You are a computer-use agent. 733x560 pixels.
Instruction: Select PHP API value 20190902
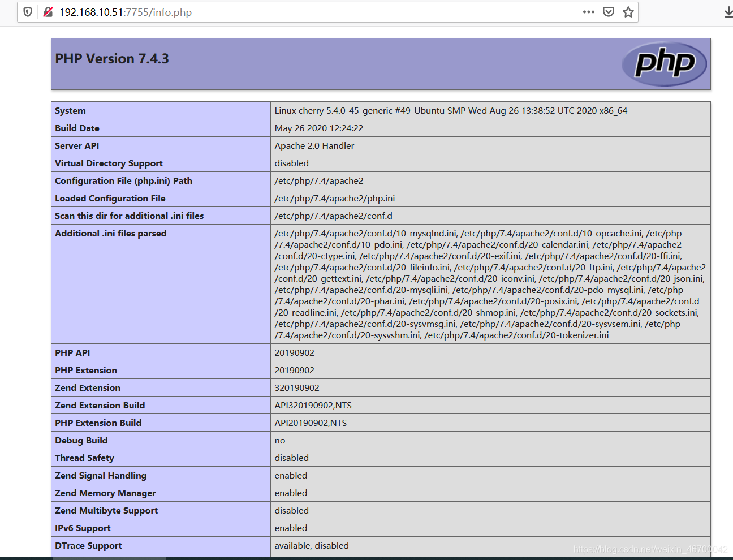click(294, 353)
